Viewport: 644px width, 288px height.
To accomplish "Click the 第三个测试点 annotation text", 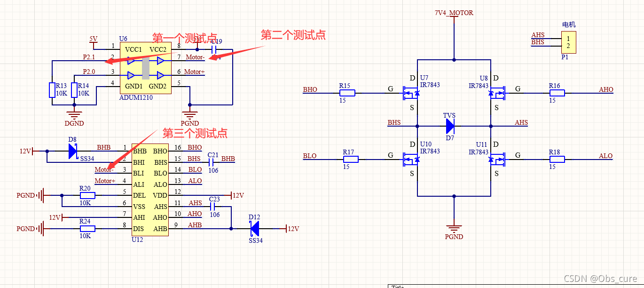I will [195, 133].
